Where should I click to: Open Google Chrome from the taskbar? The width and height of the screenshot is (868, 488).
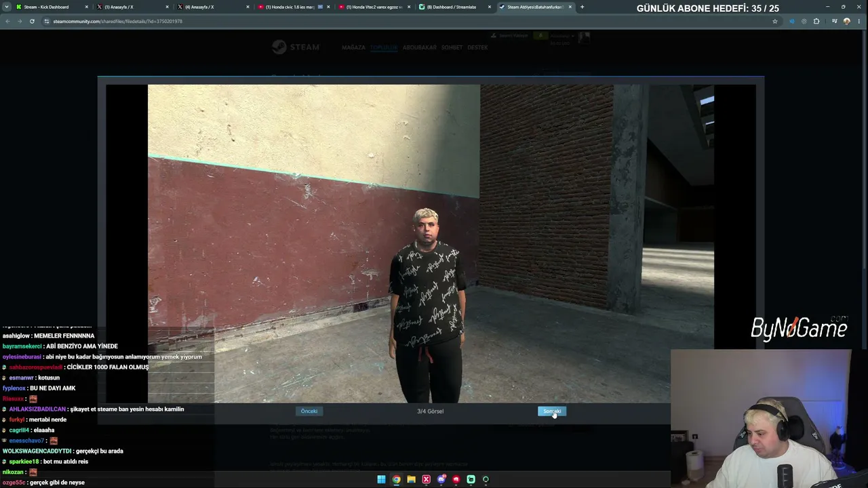[396, 479]
